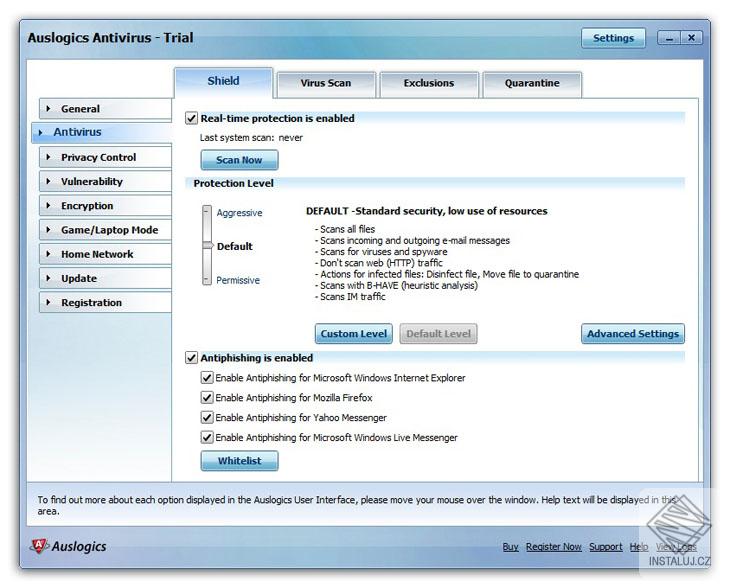Disable real-time protection checkbox
This screenshot has width=730, height=588.
[191, 118]
